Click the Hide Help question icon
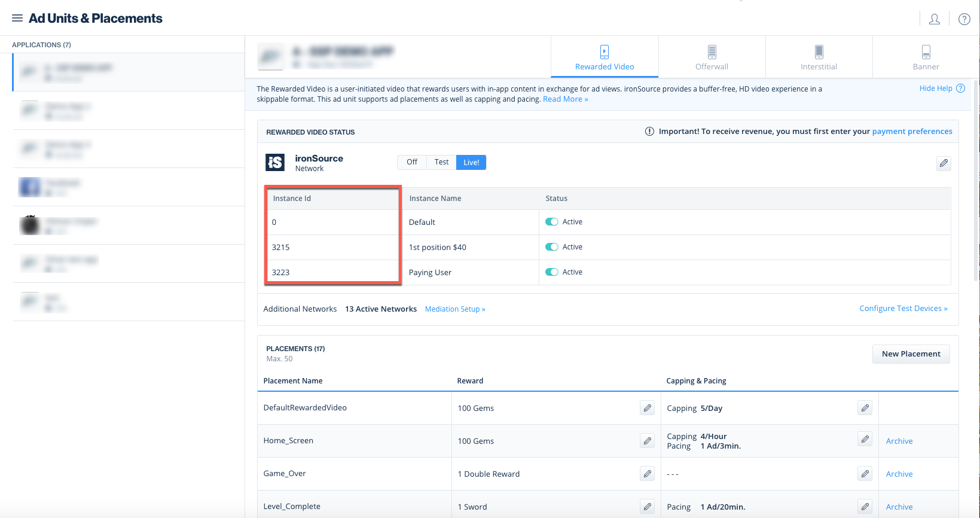 [x=961, y=89]
